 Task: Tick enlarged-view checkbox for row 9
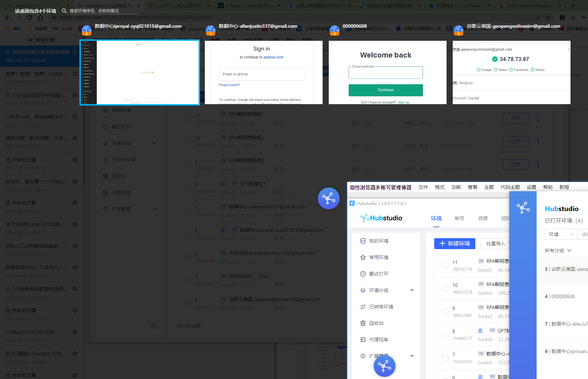coord(446,311)
